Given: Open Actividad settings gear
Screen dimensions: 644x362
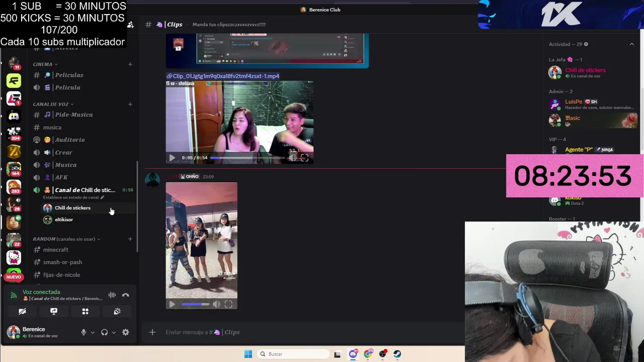Looking at the screenshot, I should click(x=586, y=44).
